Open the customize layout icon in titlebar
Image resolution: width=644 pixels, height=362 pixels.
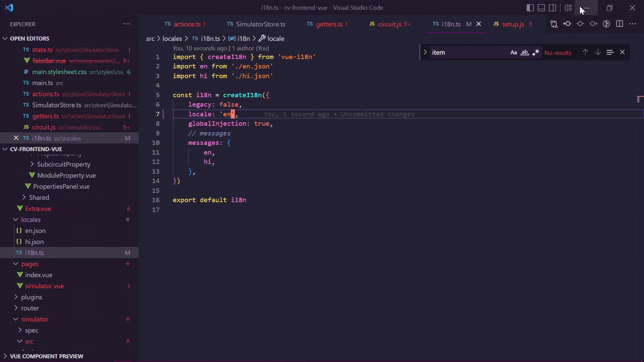point(569,7)
